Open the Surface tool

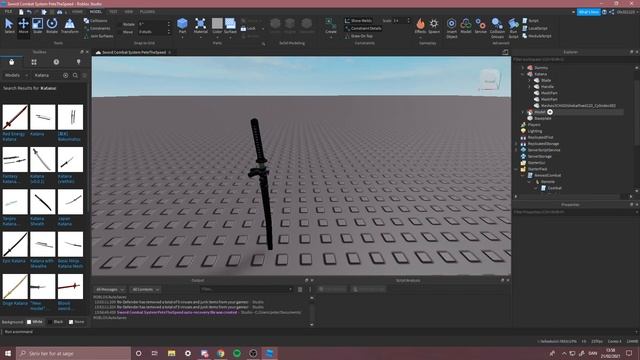[230, 26]
